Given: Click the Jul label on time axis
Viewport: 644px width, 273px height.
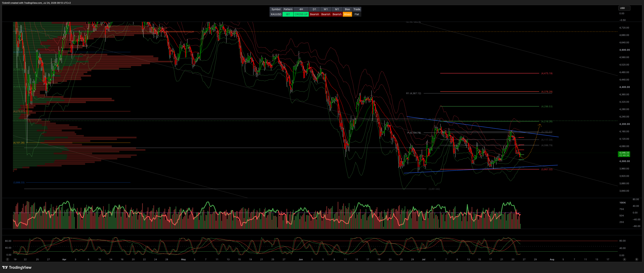Looking at the screenshot, I should click(423, 259).
